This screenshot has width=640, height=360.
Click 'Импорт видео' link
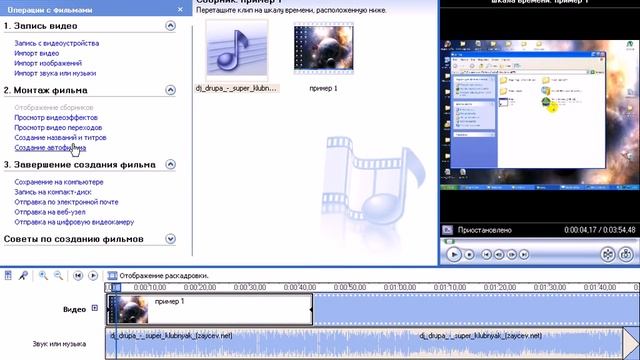(x=37, y=53)
